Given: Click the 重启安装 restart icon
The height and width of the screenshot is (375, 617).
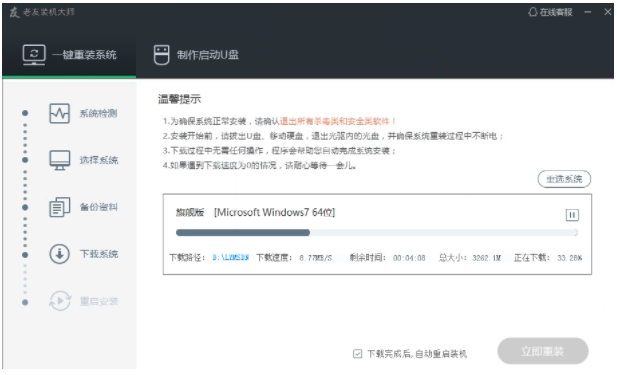Looking at the screenshot, I should click(x=60, y=301).
